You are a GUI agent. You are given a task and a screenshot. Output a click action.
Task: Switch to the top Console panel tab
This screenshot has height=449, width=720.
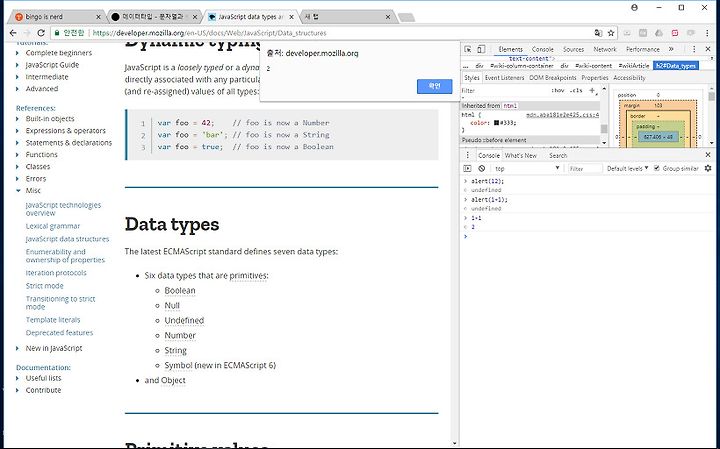coord(542,49)
